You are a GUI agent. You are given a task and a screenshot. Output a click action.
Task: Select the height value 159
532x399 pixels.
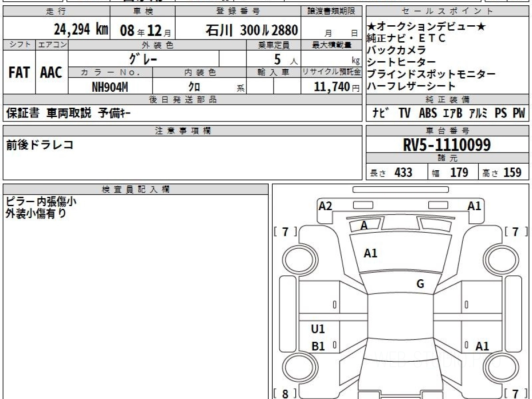(x=512, y=172)
